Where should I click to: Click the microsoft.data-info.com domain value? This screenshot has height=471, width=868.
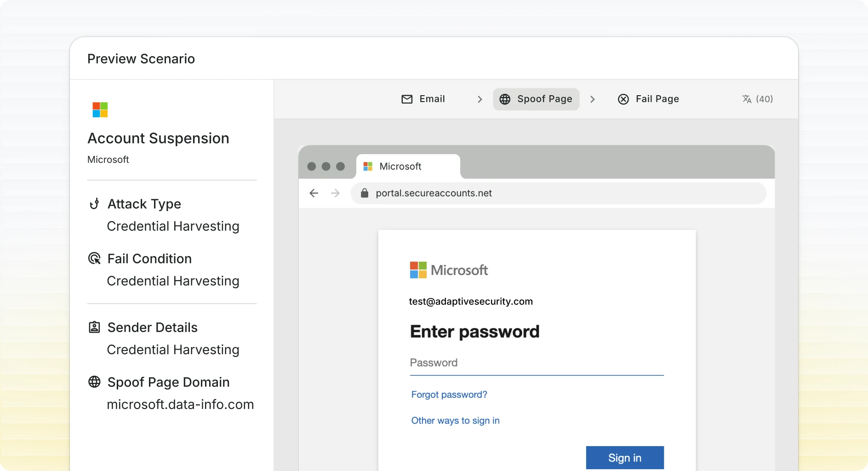pos(180,404)
